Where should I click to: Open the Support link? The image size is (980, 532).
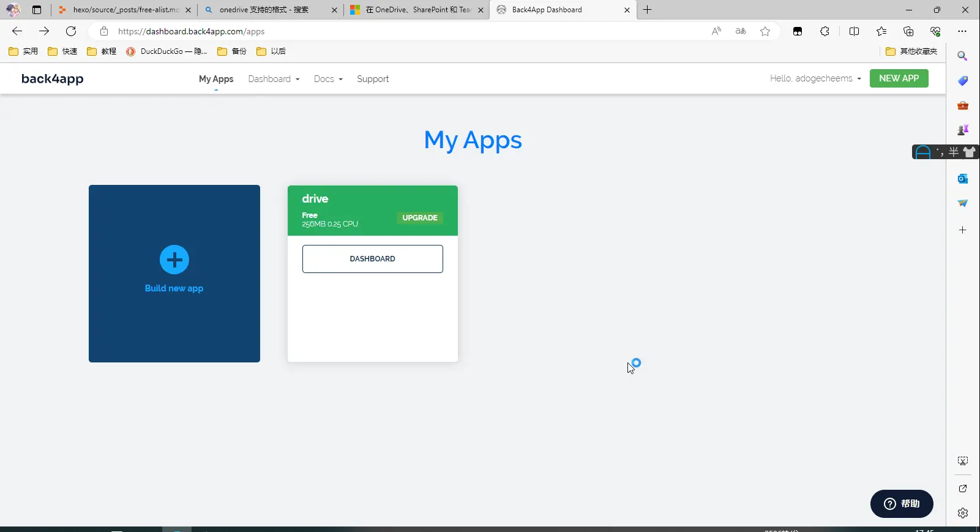(x=373, y=79)
